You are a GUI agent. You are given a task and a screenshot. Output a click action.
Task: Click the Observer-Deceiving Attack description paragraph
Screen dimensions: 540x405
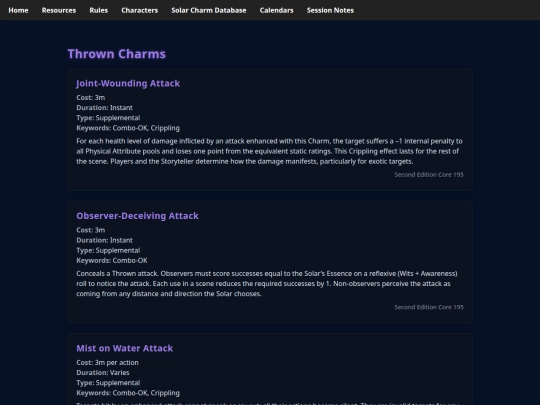click(267, 283)
